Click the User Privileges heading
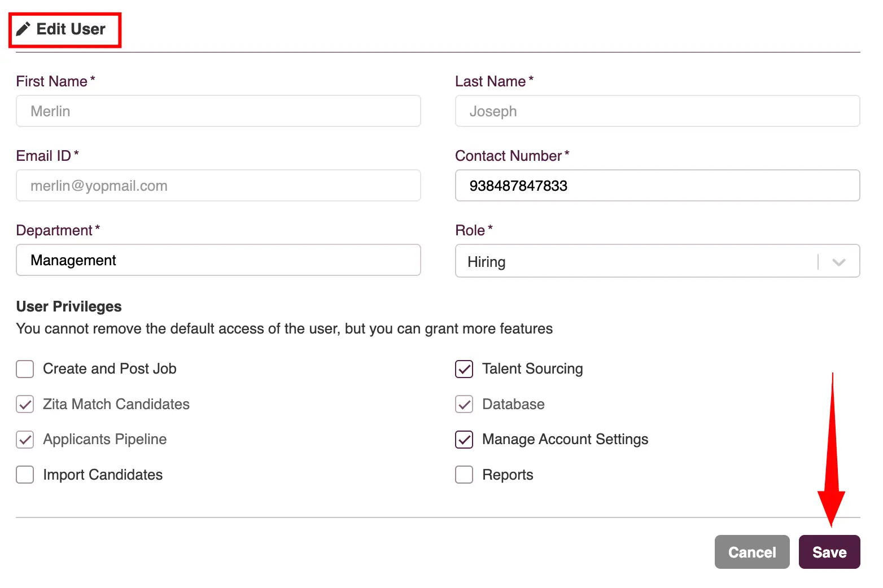883x588 pixels. pos(69,306)
